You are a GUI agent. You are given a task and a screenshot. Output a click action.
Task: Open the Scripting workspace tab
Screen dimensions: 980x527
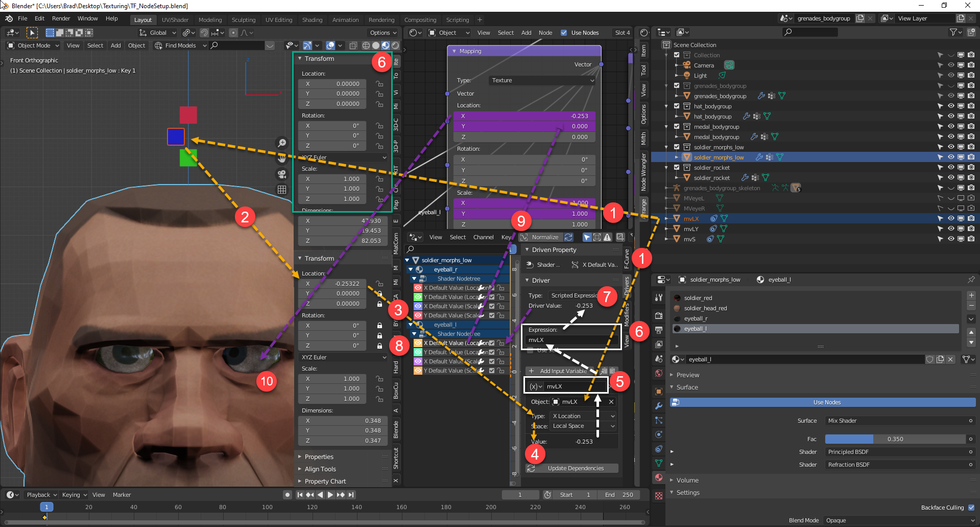tap(457, 20)
